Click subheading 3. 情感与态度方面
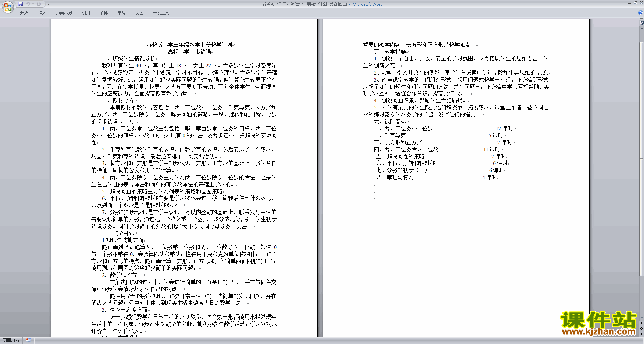Image resolution: width=644 pixels, height=344 pixels. pyautogui.click(x=125, y=310)
